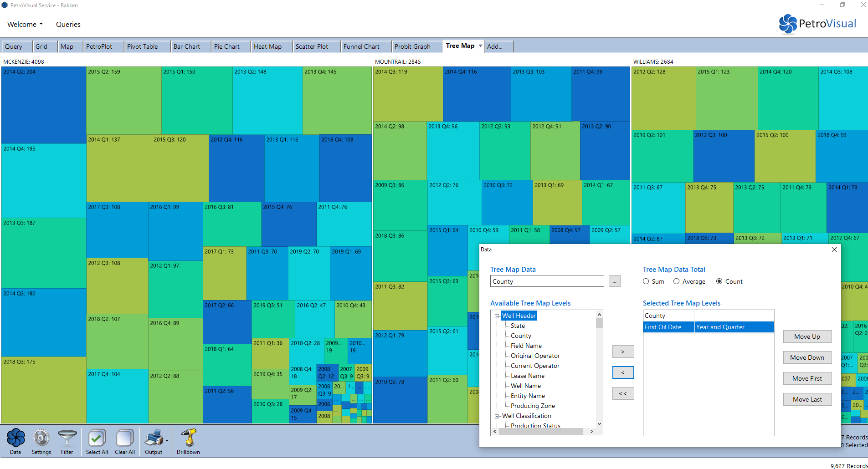Select the Count radio button
The image size is (868, 469).
coord(719,281)
